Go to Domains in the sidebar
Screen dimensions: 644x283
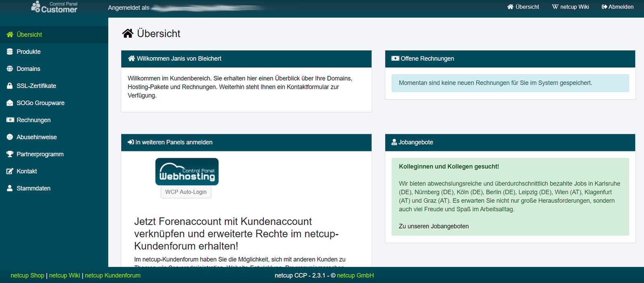[54, 69]
